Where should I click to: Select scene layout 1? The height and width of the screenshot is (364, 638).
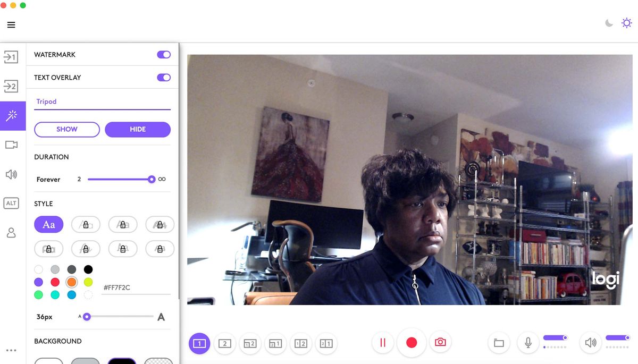[x=199, y=343]
